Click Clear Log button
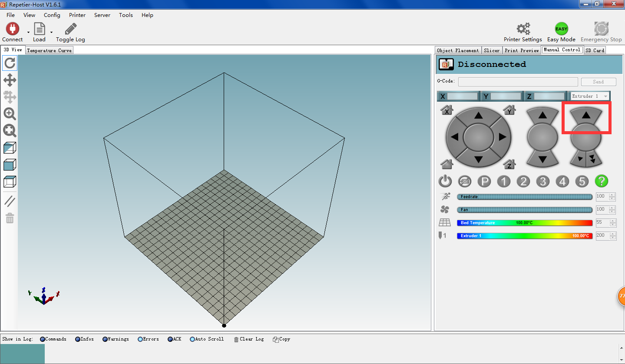The width and height of the screenshot is (625, 364). point(248,339)
